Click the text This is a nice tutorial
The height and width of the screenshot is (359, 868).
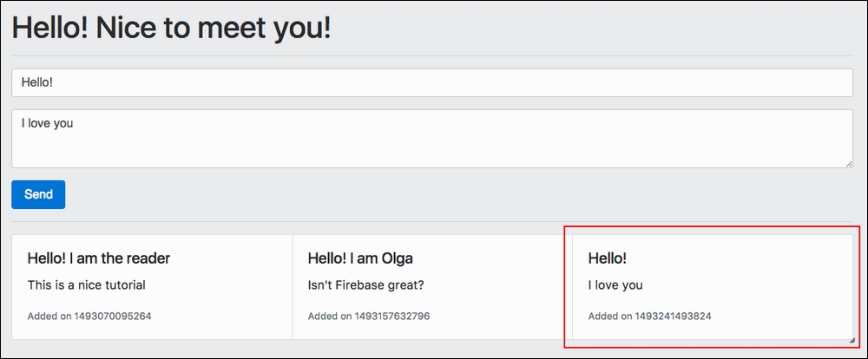[86, 285]
